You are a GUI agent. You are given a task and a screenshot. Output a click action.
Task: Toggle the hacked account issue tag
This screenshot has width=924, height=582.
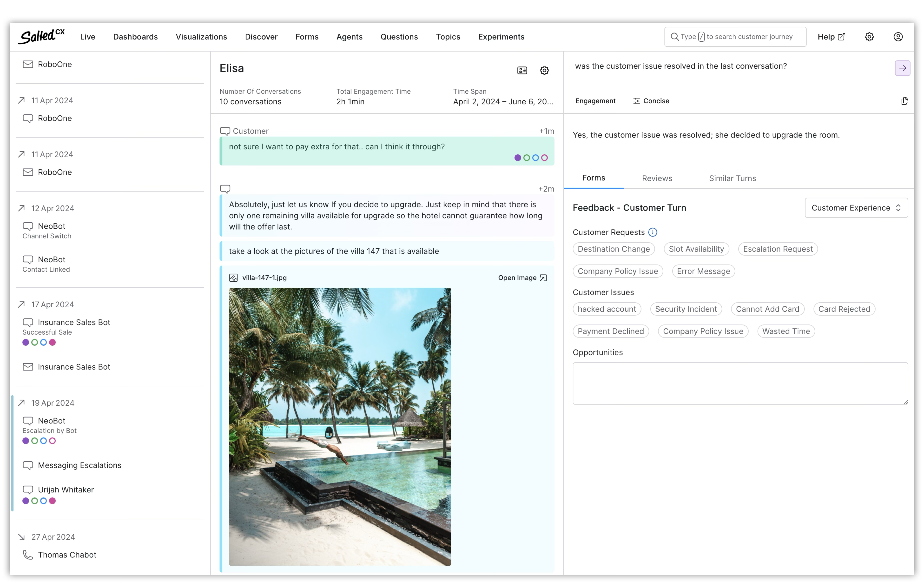[x=607, y=309]
